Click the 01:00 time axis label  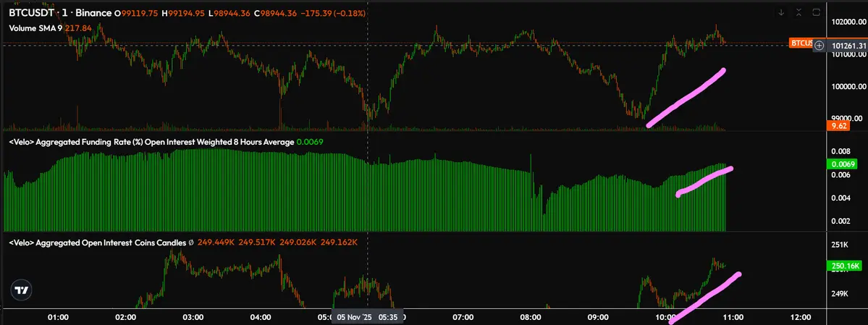(x=58, y=317)
